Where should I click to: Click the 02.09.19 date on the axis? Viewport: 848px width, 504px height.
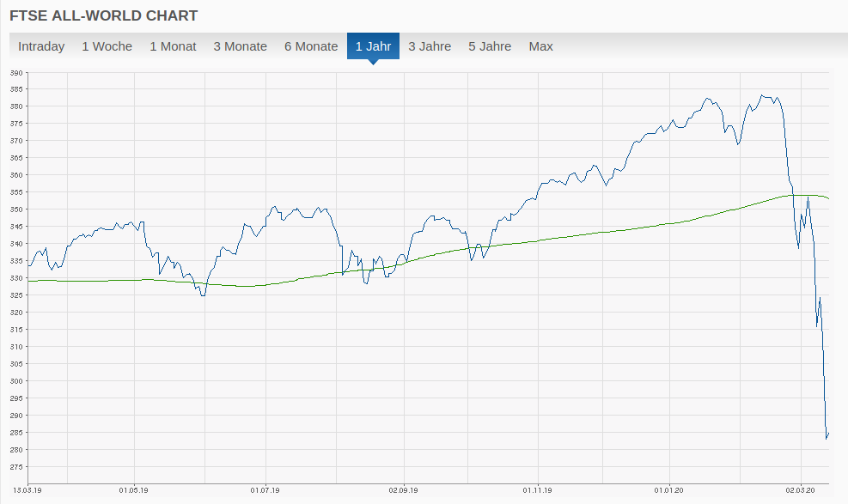(403, 490)
